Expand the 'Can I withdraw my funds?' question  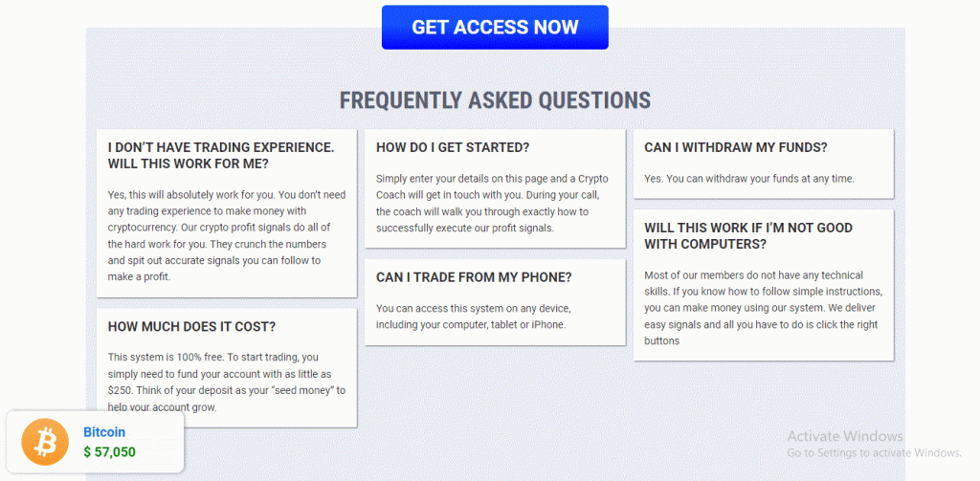click(x=736, y=148)
